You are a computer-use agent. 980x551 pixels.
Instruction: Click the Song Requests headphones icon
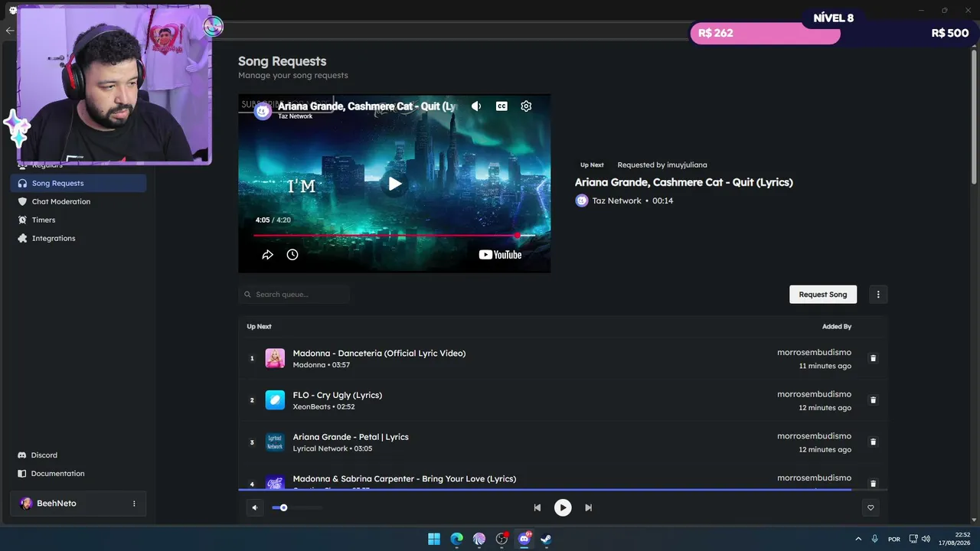[x=22, y=183]
